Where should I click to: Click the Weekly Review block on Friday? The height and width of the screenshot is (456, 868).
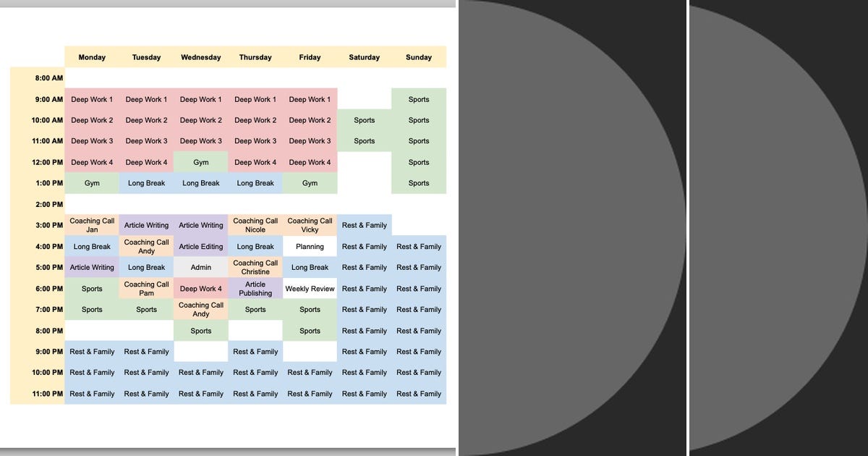click(310, 289)
